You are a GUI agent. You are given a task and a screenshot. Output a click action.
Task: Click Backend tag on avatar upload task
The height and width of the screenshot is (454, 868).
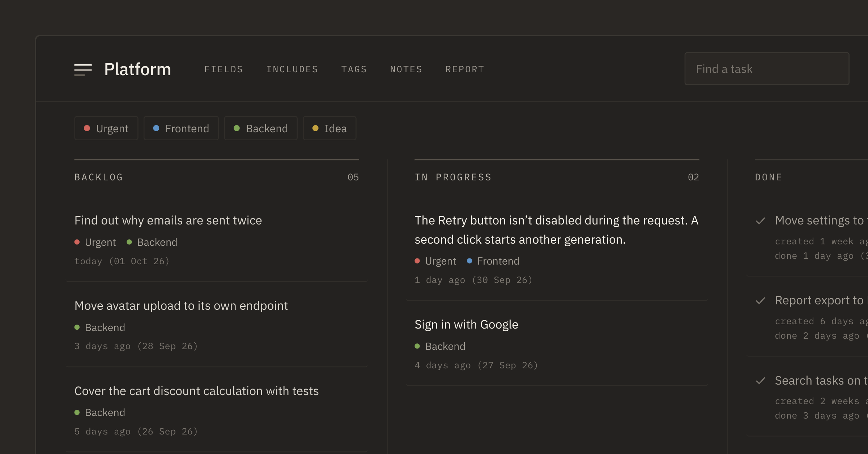coord(100,327)
